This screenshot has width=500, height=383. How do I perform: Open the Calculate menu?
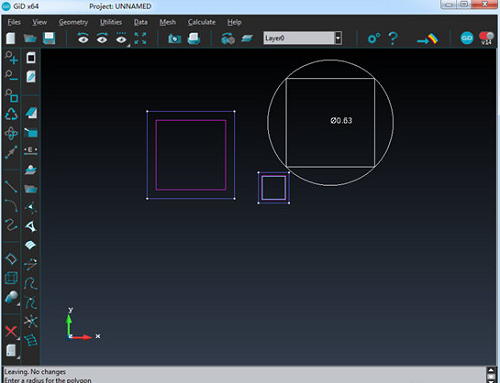pyautogui.click(x=201, y=22)
